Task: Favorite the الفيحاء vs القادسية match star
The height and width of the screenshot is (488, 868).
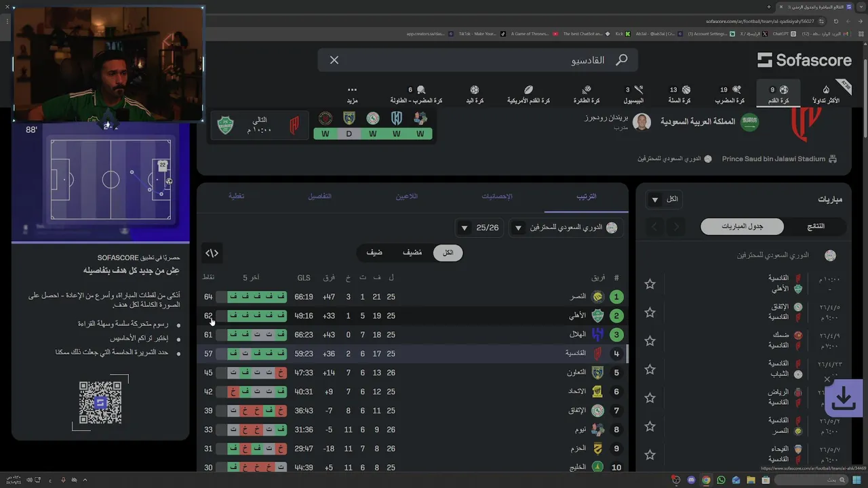Action: point(650,455)
